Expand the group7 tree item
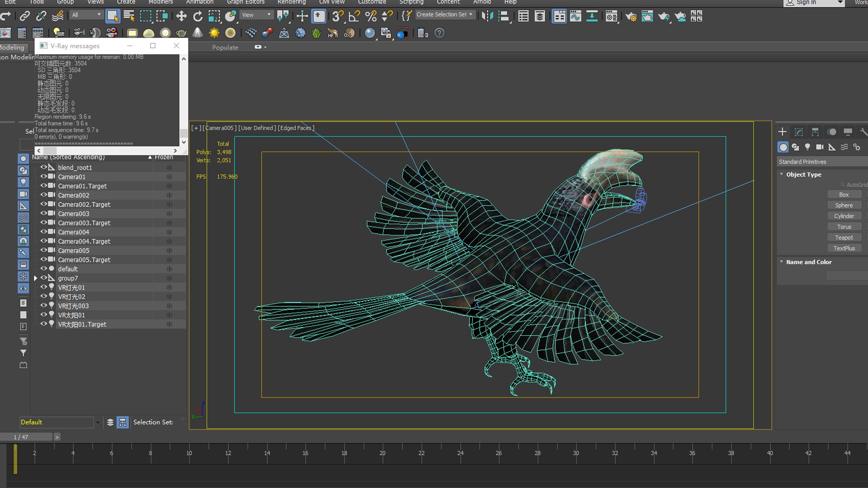 click(x=36, y=278)
